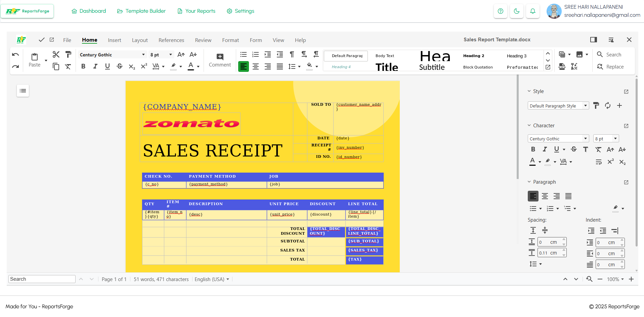Click the ribbon increase indent icon
This screenshot has width=644, height=317.
tap(268, 54)
